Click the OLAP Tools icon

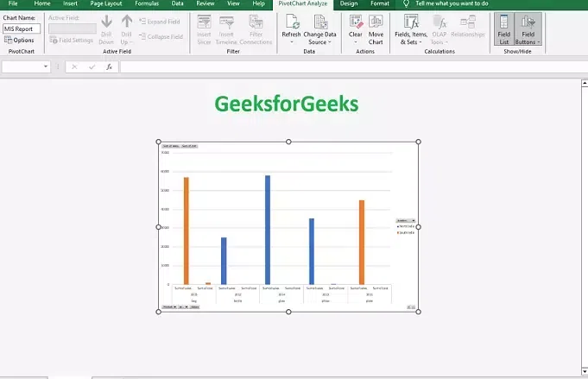pos(439,22)
